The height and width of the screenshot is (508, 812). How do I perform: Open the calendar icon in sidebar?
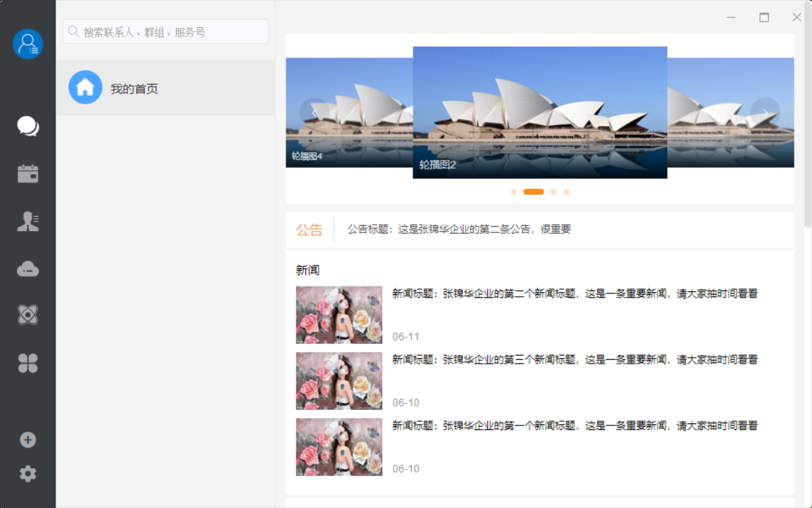click(x=28, y=174)
